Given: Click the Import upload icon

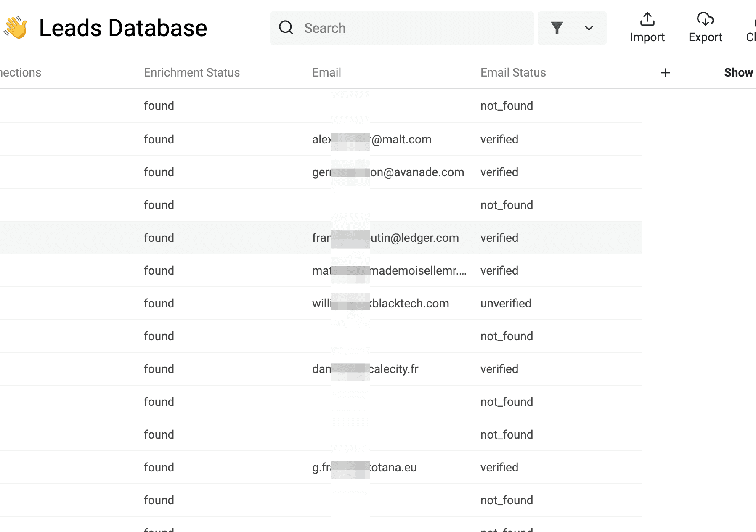Looking at the screenshot, I should (x=647, y=19).
